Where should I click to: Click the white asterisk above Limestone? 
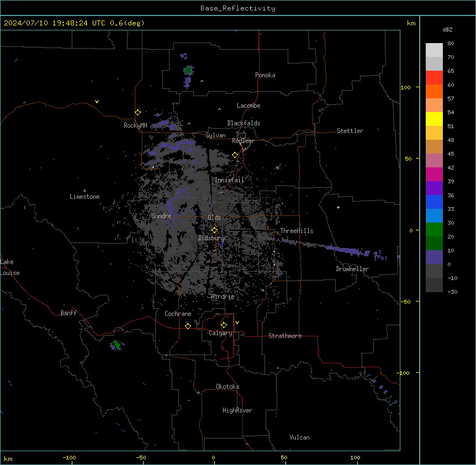coord(84,191)
